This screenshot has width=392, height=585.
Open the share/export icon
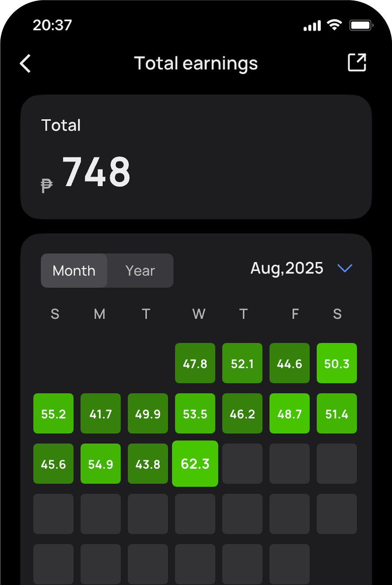coord(356,63)
